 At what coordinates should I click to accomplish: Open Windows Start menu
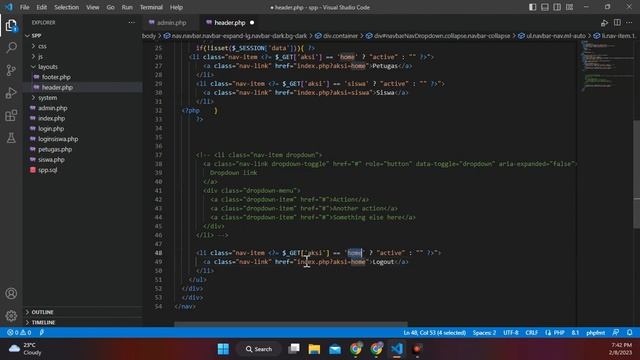coord(223,349)
